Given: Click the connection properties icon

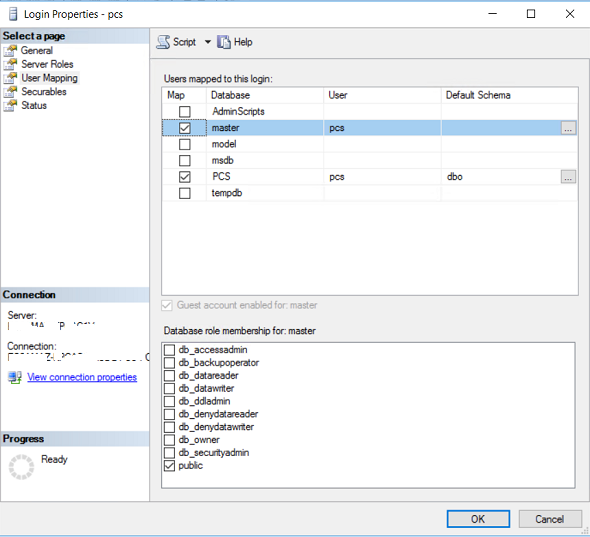Looking at the screenshot, I should 15,377.
